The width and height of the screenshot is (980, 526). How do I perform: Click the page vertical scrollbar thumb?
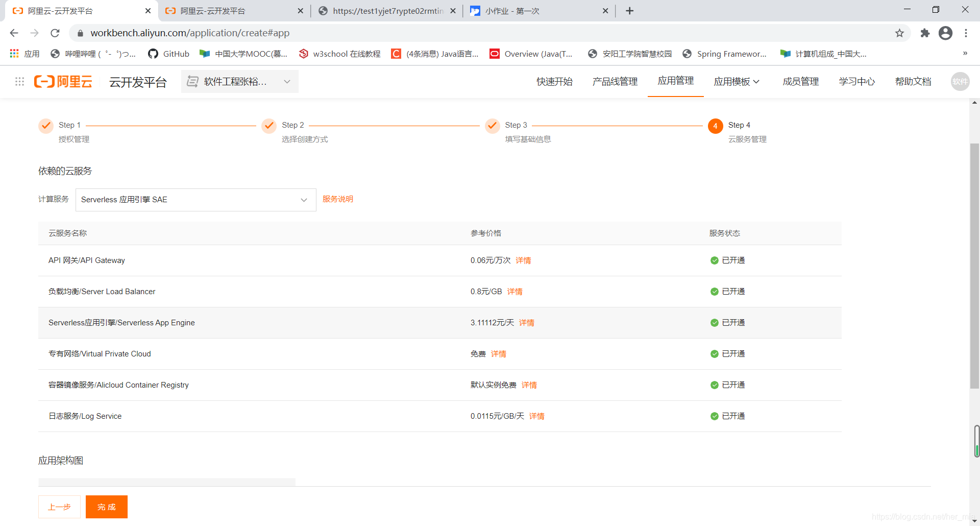point(975,266)
